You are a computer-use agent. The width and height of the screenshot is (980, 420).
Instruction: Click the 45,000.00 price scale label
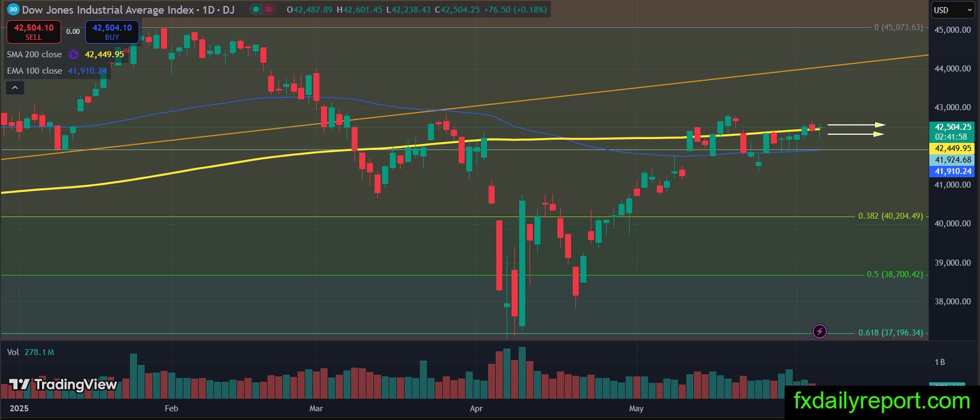coord(953,30)
